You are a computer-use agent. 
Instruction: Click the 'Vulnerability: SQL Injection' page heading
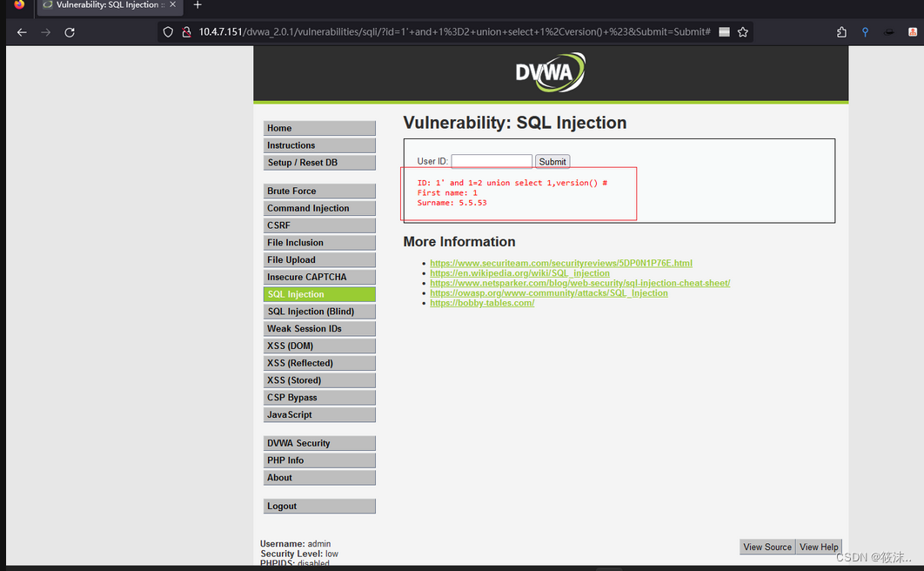pos(514,123)
